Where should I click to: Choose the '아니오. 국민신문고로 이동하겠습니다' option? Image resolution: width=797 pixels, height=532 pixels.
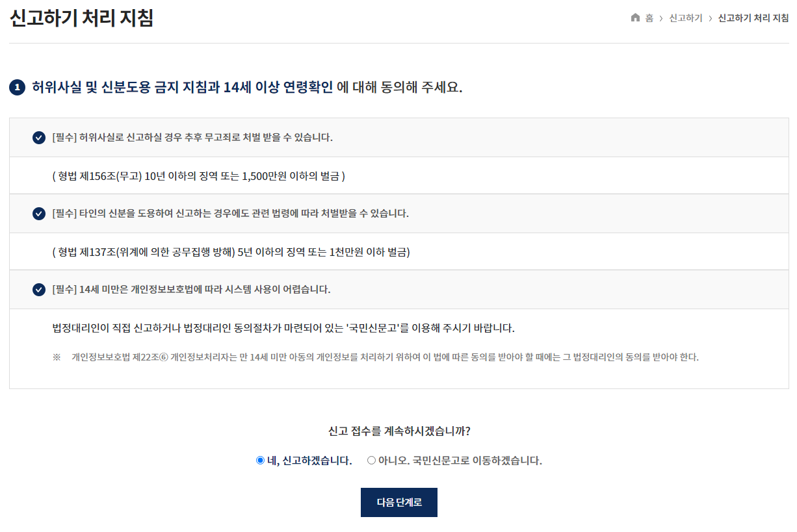point(371,461)
